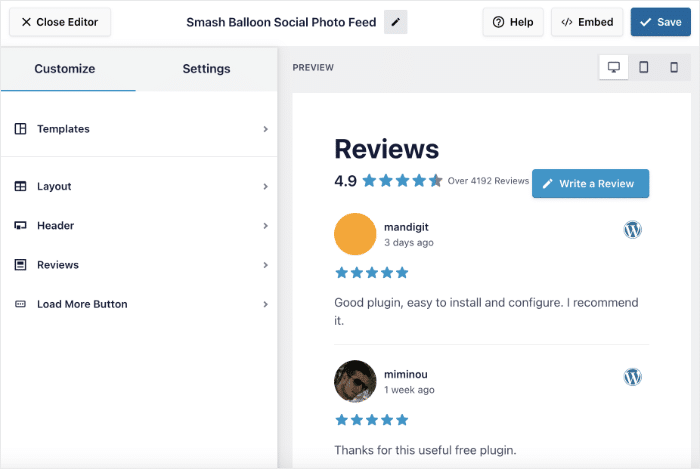Switch preview to tablet view icon

point(644,67)
